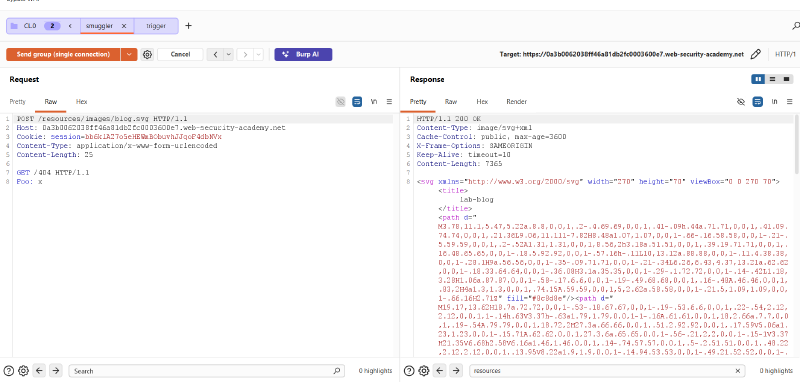Toggle word wrap in Response pane

point(758,101)
